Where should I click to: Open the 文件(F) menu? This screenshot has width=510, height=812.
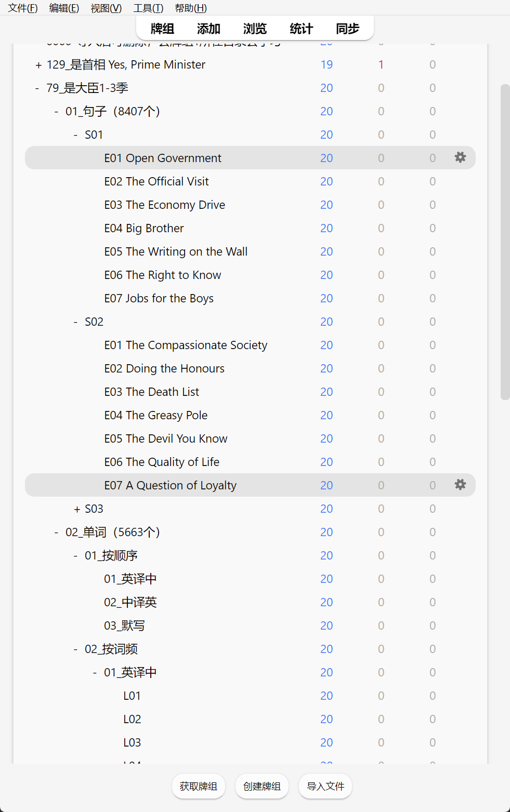(x=23, y=8)
